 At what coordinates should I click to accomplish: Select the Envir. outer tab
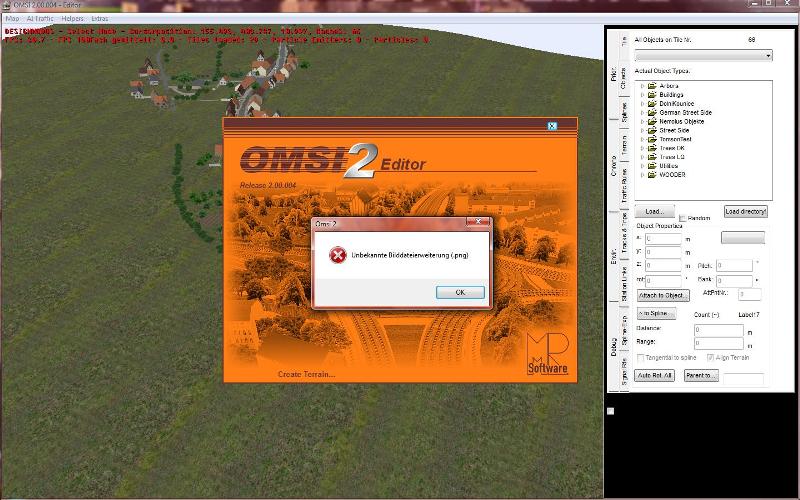click(x=614, y=256)
